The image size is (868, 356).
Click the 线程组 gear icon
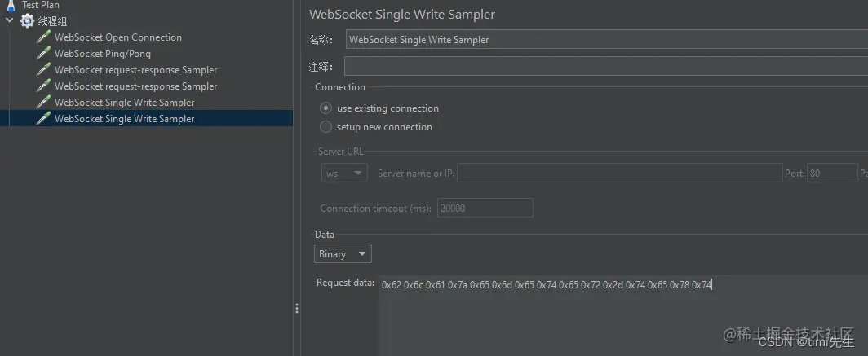[27, 21]
